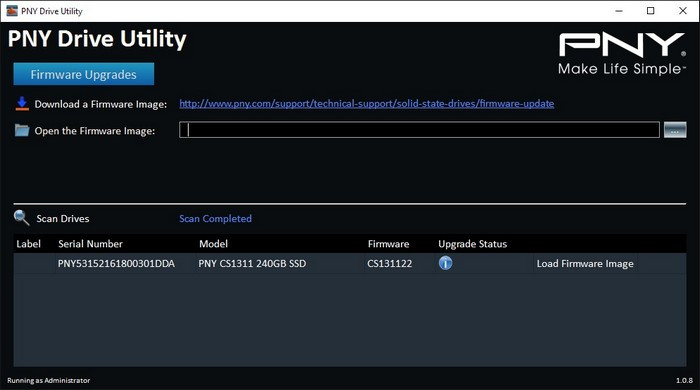Minimize the PNY Drive Utility window
This screenshot has width=700, height=390.
[619, 11]
